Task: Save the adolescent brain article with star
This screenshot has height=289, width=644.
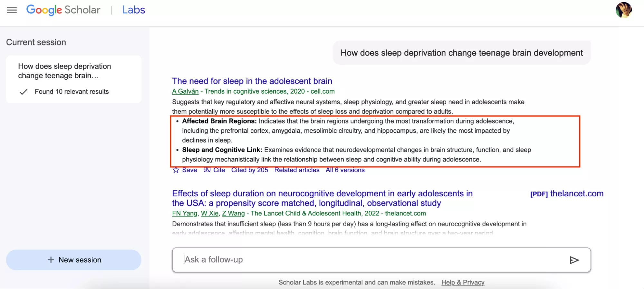Action: click(185, 170)
